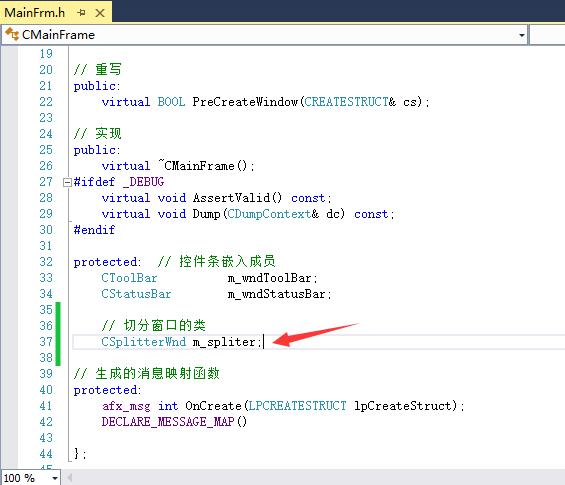
Task: Click the m_wndStatusBar member variable
Action: pyautogui.click(x=276, y=294)
